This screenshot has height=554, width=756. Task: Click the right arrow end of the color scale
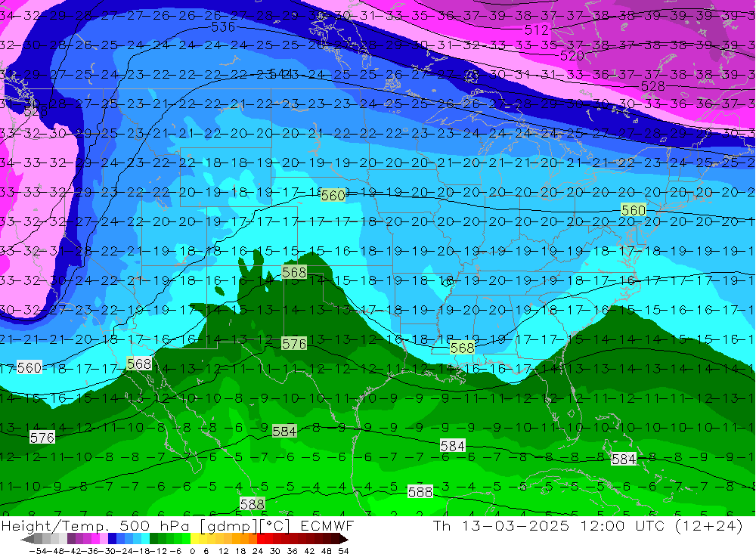[x=344, y=539]
